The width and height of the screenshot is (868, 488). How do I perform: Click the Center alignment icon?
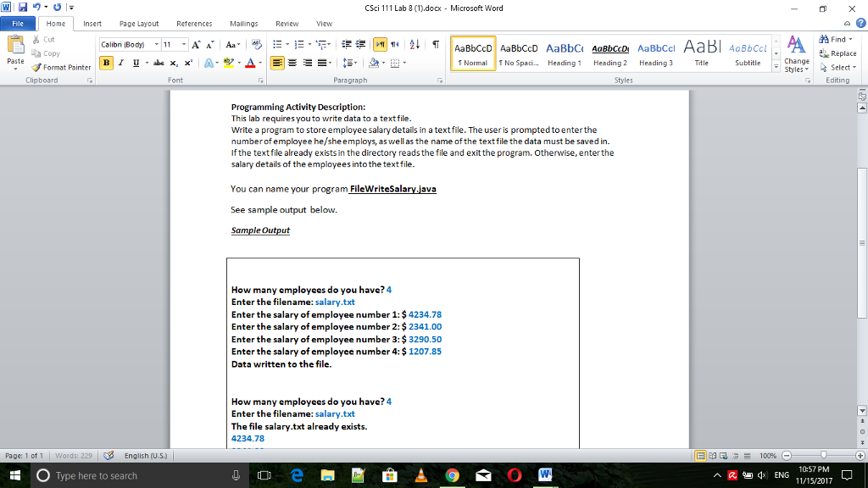292,63
